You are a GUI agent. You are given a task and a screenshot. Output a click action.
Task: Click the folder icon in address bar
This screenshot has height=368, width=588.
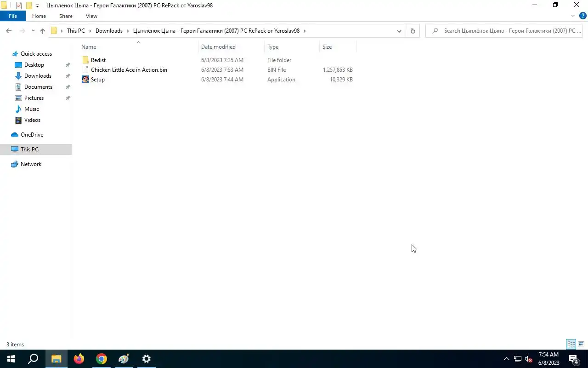pyautogui.click(x=54, y=31)
